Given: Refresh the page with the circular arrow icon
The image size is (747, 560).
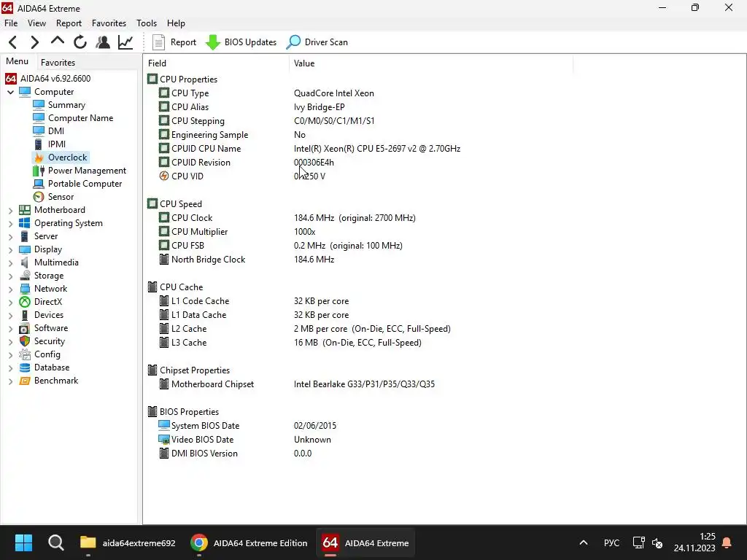Looking at the screenshot, I should 80,42.
